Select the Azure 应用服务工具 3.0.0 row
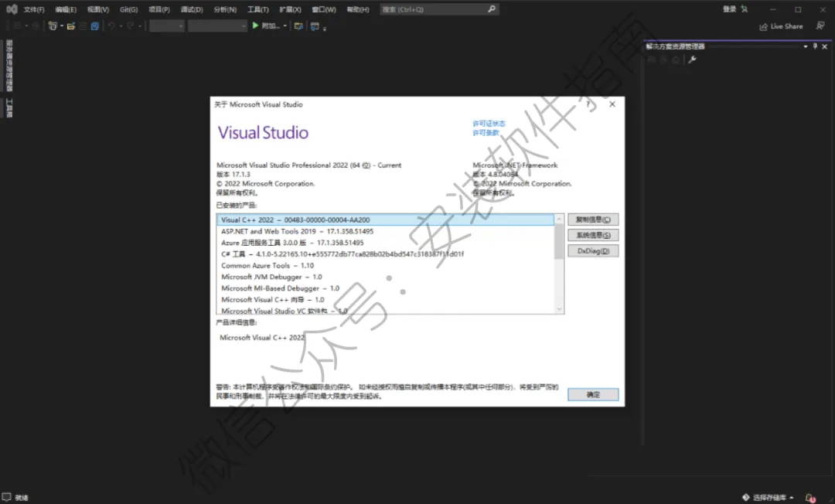Screen dimensions: 835x504 [385, 243]
